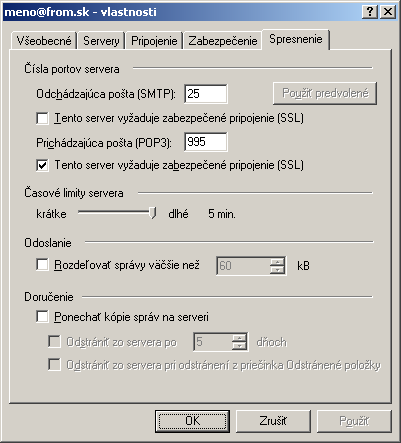Select the Pripojenie tab
401x443 pixels.
[x=154, y=41]
